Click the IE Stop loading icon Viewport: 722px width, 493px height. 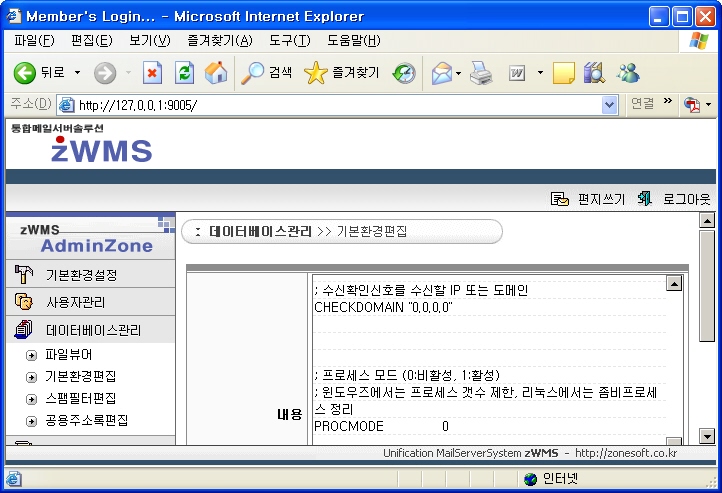coord(152,73)
